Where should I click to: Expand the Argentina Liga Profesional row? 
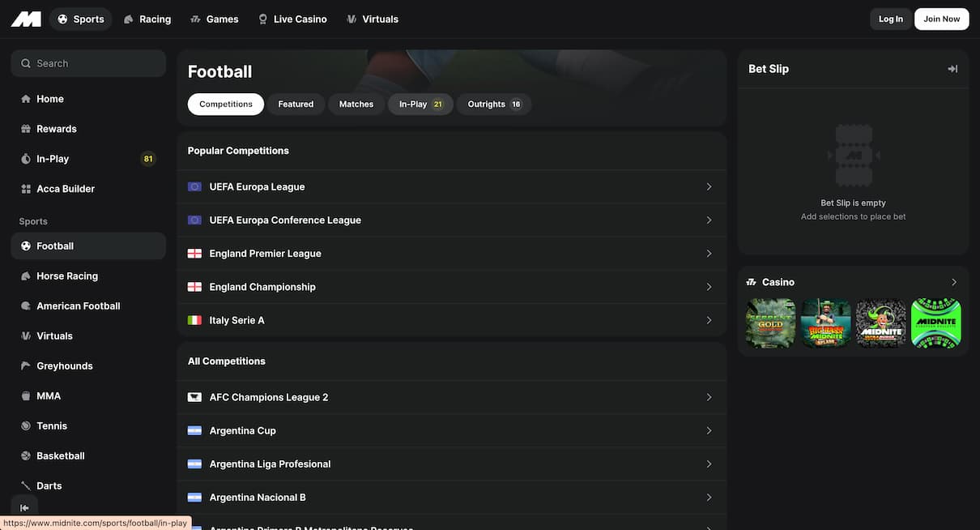[451, 464]
